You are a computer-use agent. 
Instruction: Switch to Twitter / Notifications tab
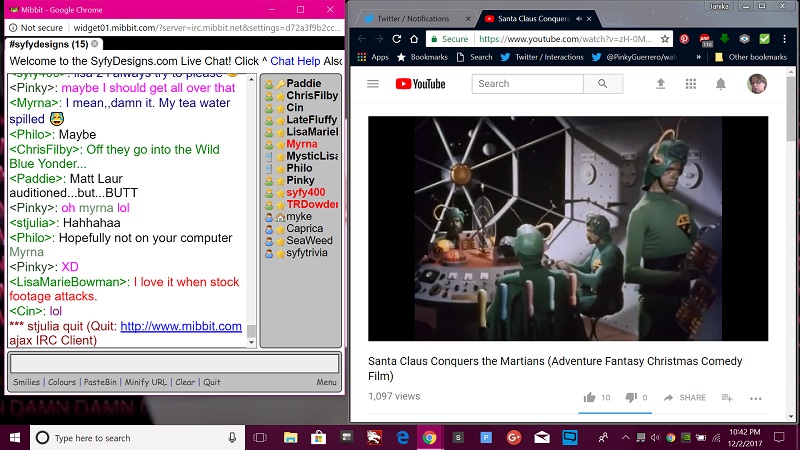tap(413, 19)
